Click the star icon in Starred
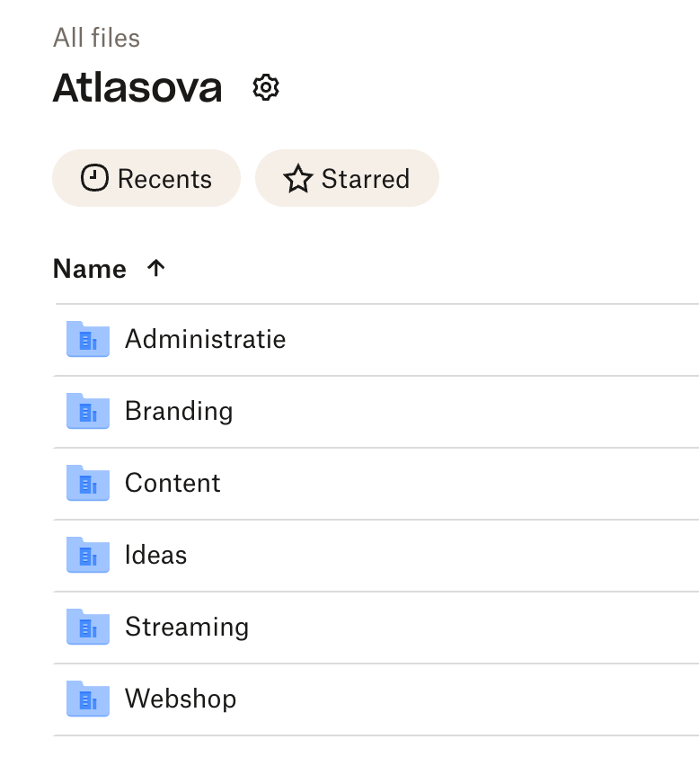 click(x=297, y=179)
